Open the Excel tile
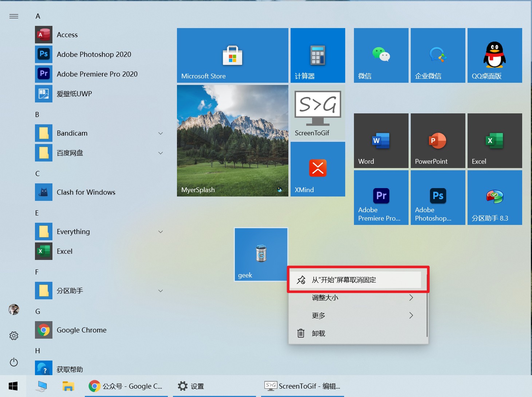 click(x=495, y=141)
